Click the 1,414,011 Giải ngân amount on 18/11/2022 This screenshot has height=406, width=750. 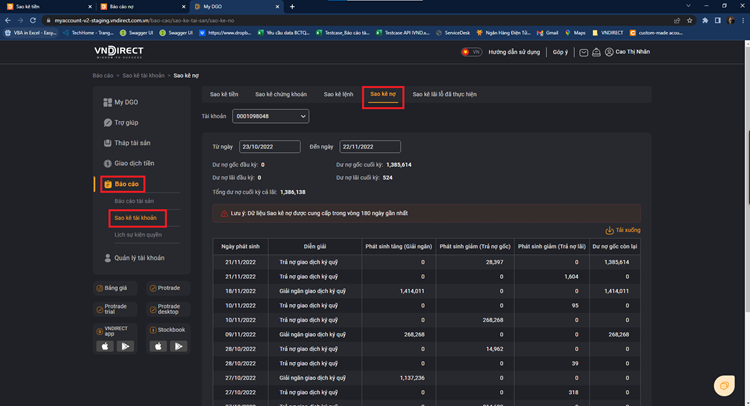point(412,291)
